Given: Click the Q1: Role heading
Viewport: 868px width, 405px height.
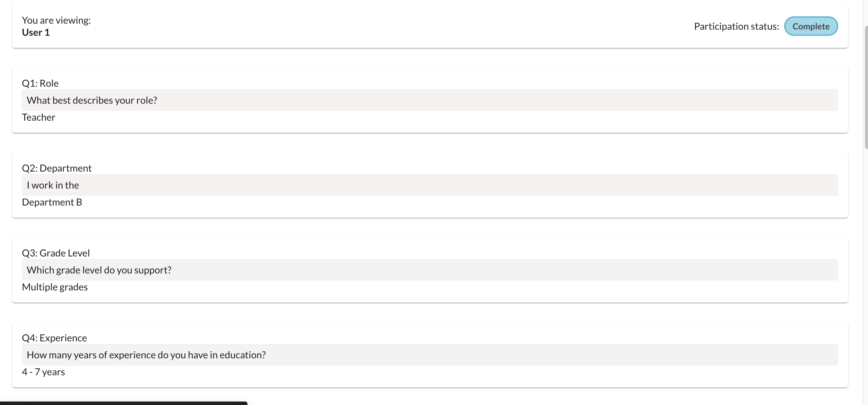Looking at the screenshot, I should coord(40,83).
